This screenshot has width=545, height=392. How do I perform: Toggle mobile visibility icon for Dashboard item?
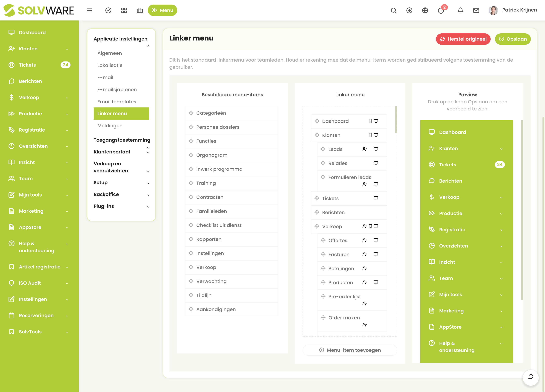tap(370, 121)
